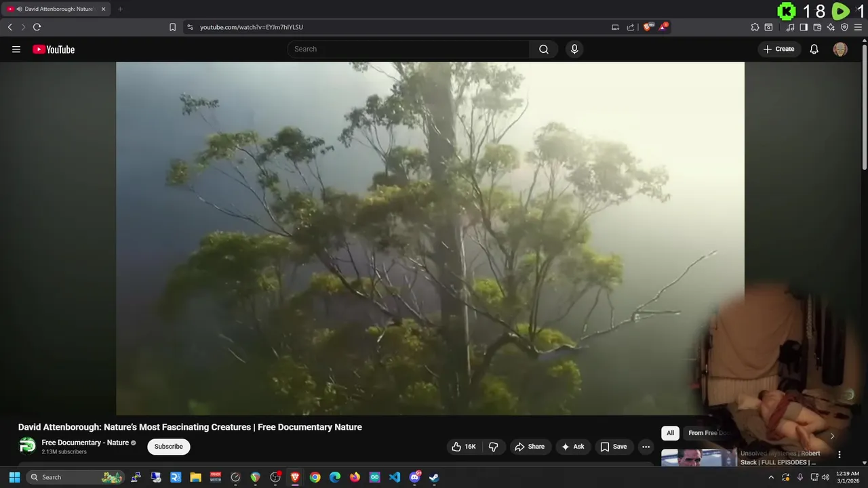Screen dimensions: 868x488
Task: Click the magnifier search button
Action: point(544,49)
